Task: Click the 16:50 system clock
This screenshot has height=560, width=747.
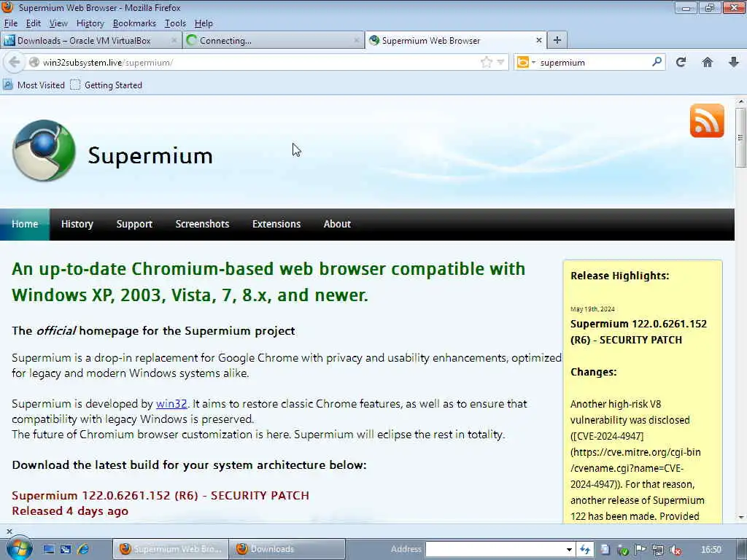Action: coord(711,550)
